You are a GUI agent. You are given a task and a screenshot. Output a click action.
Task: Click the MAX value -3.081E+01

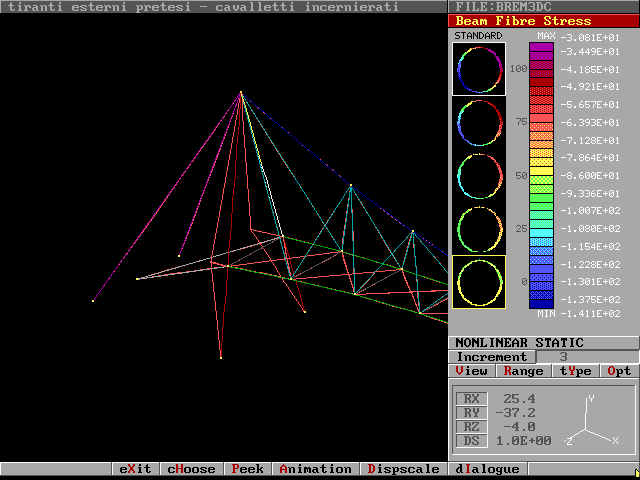(590, 38)
